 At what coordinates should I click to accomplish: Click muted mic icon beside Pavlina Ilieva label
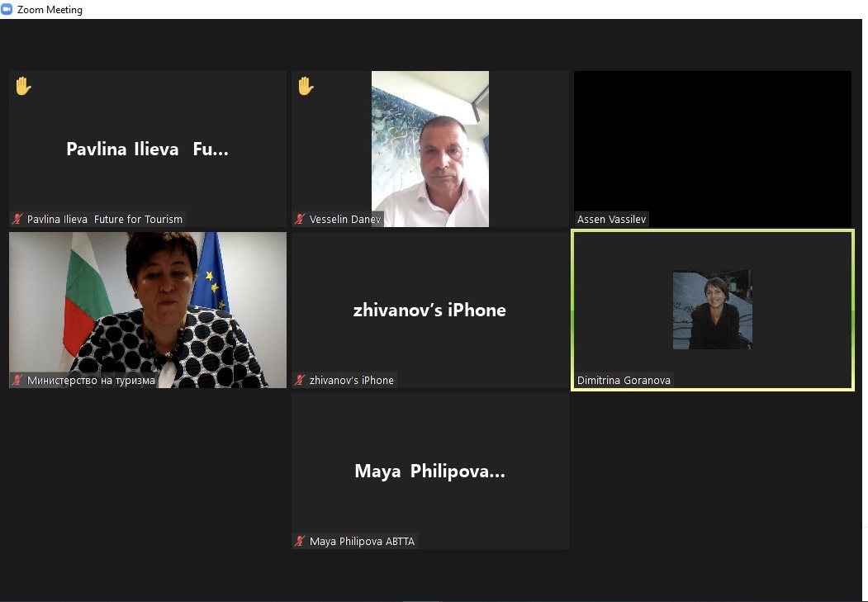click(x=17, y=220)
